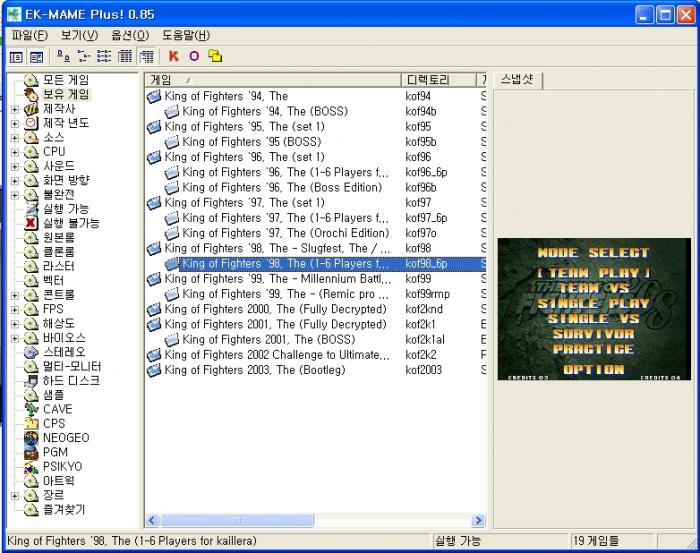700x553 pixels.
Task: Click the yellow folders toolbar icon
Action: coord(215,56)
